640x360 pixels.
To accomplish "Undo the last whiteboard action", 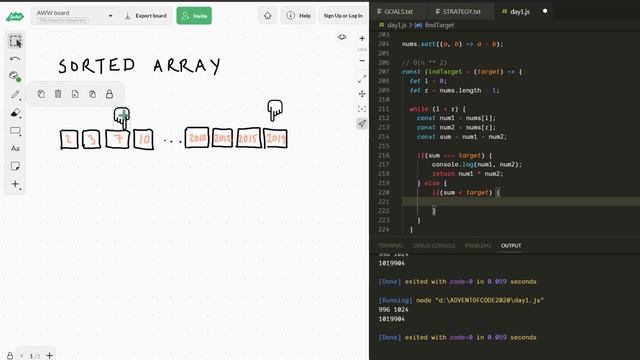I will 15,59.
